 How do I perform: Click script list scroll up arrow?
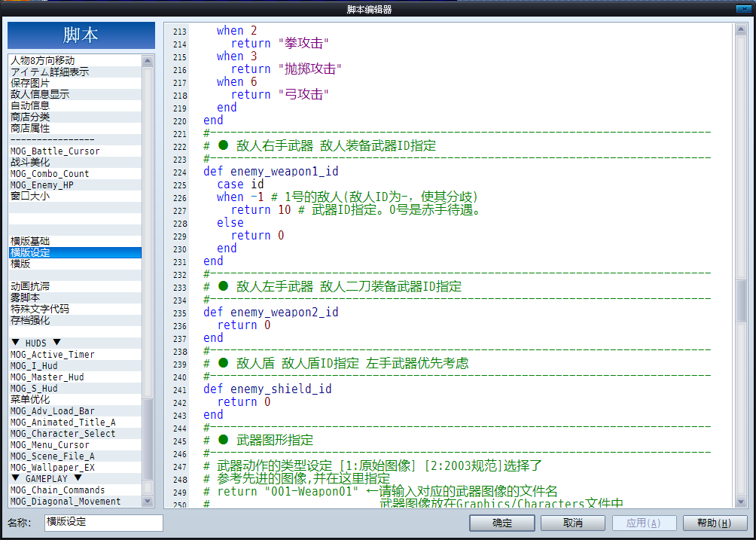click(148, 61)
